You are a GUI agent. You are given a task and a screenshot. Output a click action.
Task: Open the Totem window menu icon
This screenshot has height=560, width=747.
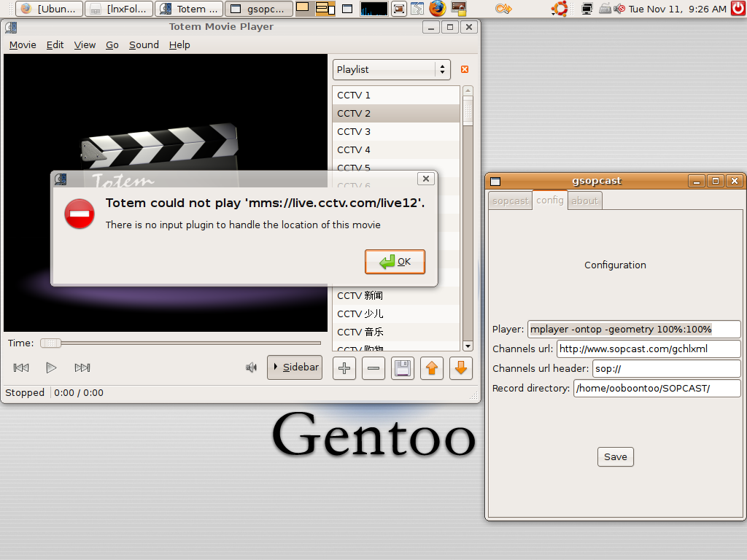(x=10, y=27)
